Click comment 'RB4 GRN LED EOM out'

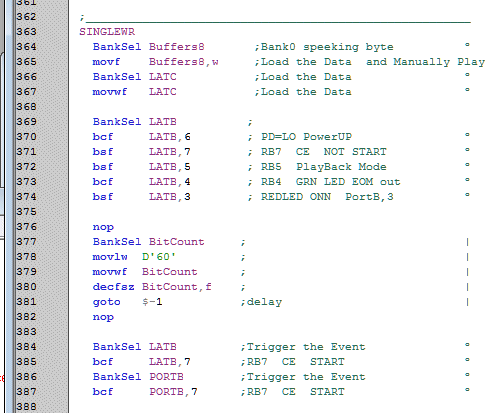click(331, 182)
